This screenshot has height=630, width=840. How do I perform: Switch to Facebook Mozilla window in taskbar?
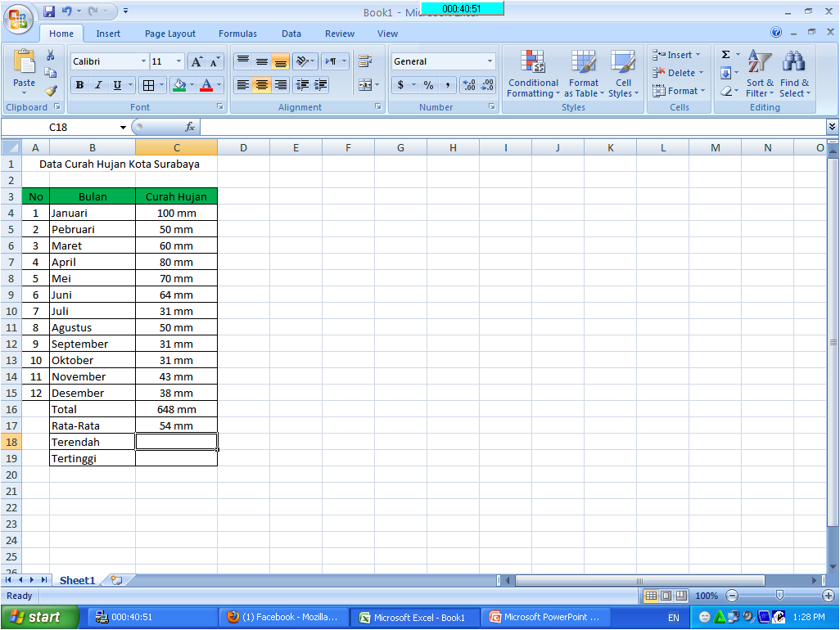coord(283,617)
